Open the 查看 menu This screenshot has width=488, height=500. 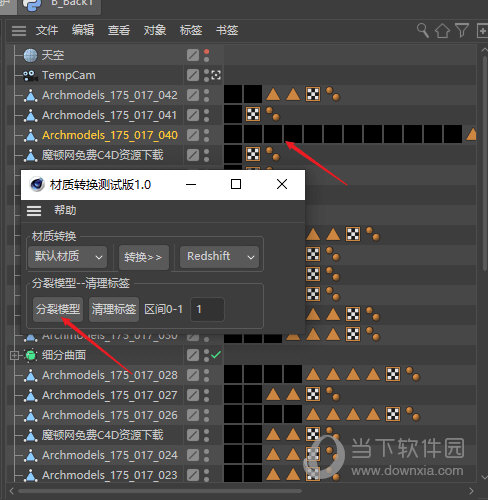[119, 30]
